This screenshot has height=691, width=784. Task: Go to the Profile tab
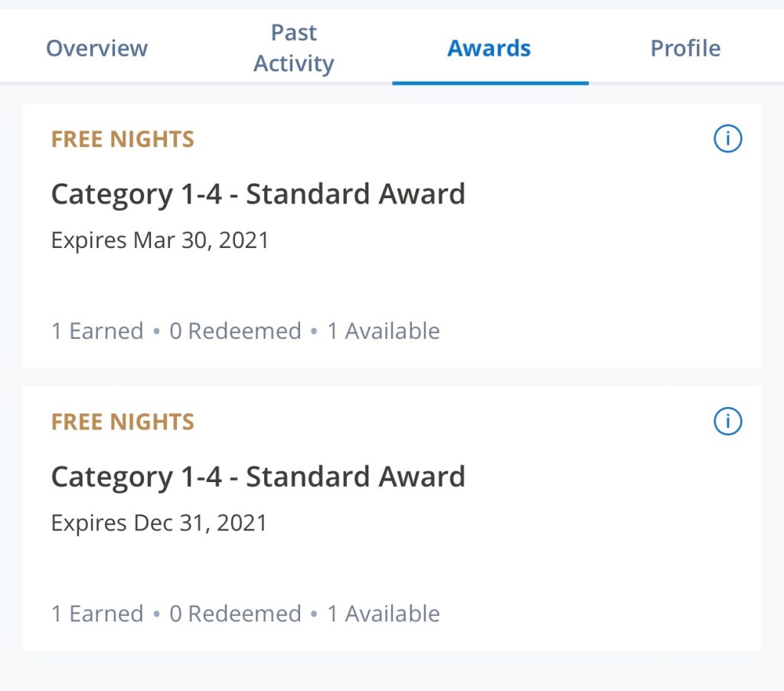(x=685, y=48)
